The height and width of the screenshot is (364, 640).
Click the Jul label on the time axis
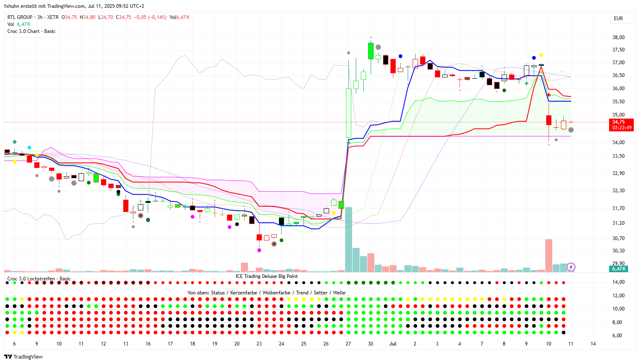tap(392, 343)
